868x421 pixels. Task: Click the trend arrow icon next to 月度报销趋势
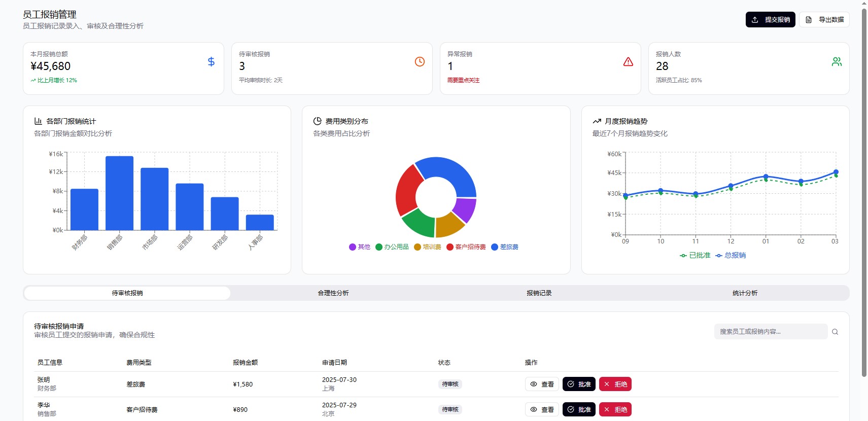pos(597,121)
